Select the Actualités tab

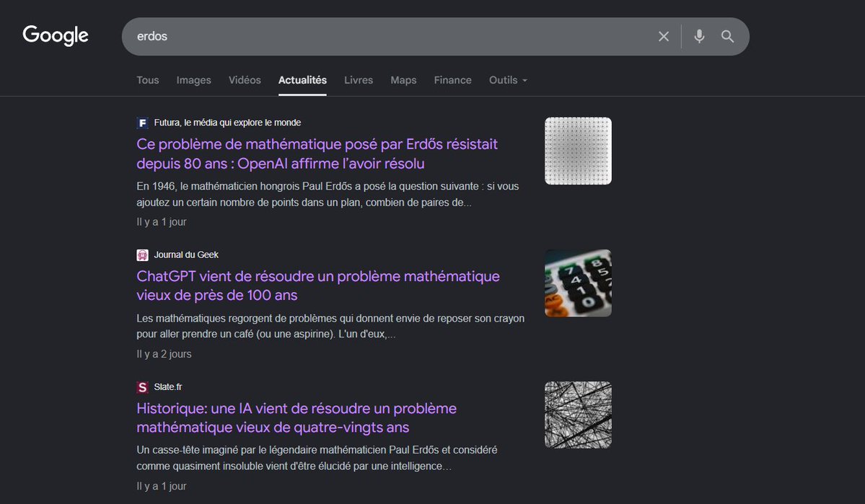click(x=302, y=80)
